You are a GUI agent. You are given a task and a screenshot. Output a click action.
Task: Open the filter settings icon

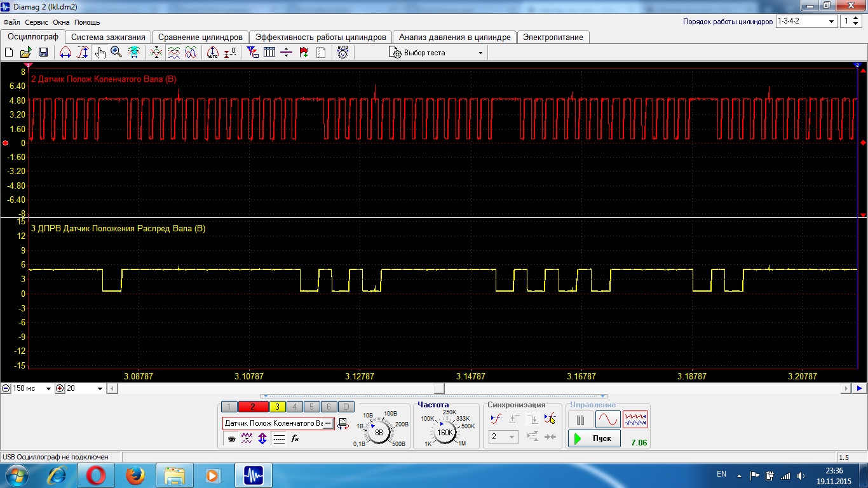(252, 53)
